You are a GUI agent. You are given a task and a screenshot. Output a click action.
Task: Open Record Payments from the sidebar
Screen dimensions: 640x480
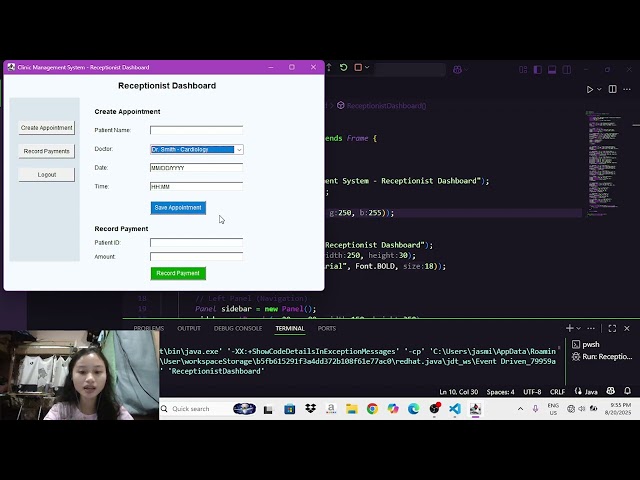[47, 151]
